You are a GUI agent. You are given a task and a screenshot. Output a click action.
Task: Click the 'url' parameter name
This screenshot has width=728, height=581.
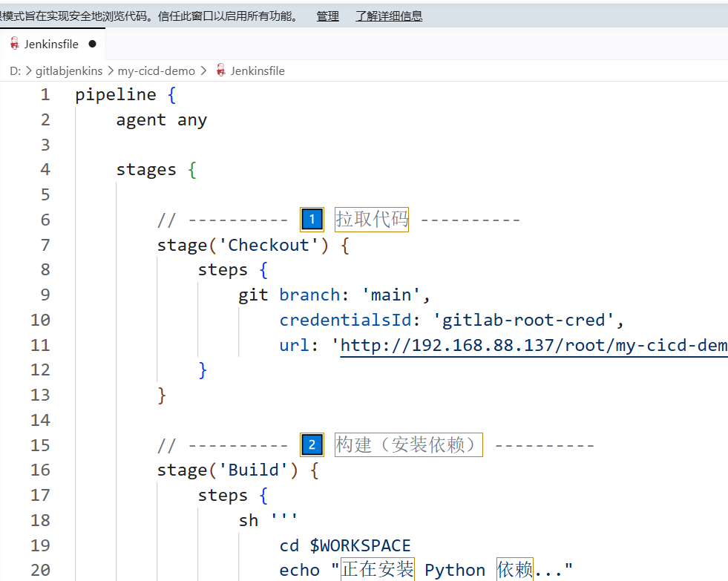point(294,346)
